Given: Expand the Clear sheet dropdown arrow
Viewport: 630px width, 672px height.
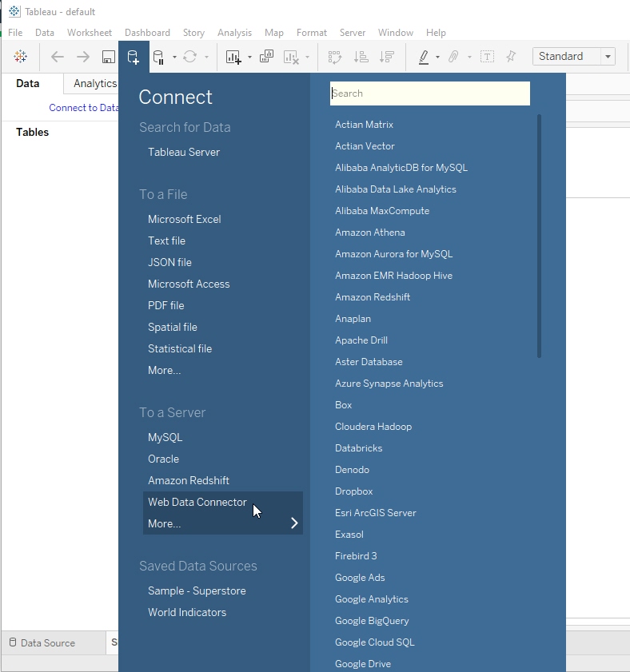Looking at the screenshot, I should coord(307,57).
